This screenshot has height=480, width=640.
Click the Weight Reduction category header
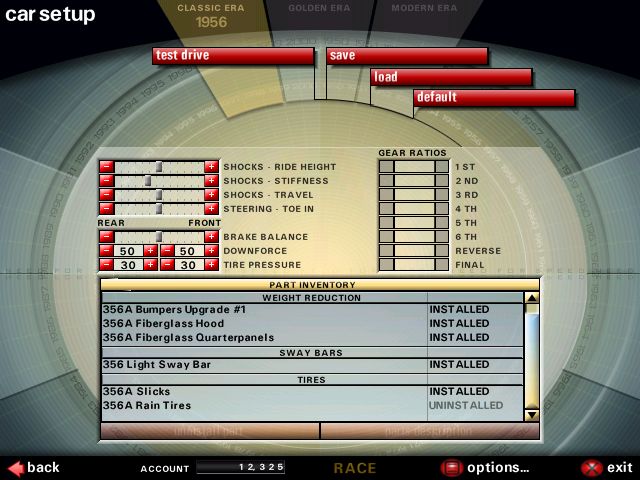pos(312,298)
